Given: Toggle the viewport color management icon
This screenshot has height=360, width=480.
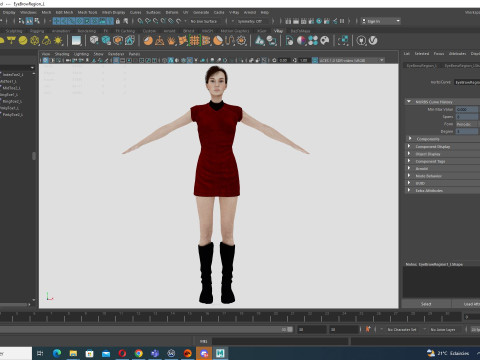Looking at the screenshot, I should (x=315, y=60).
